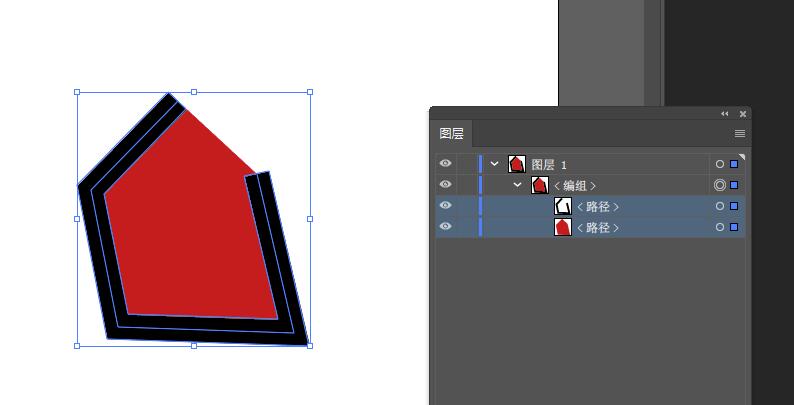794x405 pixels.
Task: Click bottom-right bounding box handle
Action: point(310,346)
